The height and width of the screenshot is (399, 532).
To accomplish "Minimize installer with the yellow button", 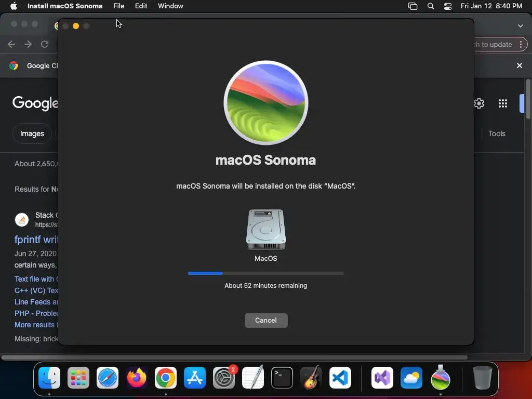I will point(76,26).
